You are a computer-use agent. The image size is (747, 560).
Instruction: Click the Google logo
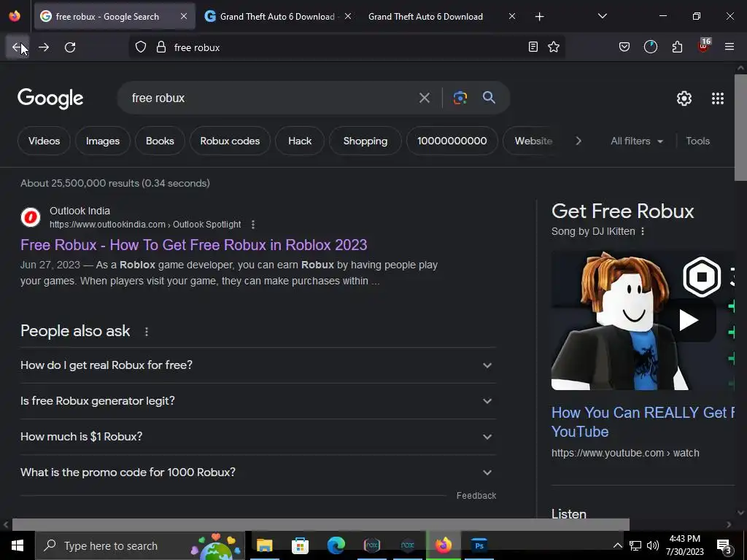point(50,98)
